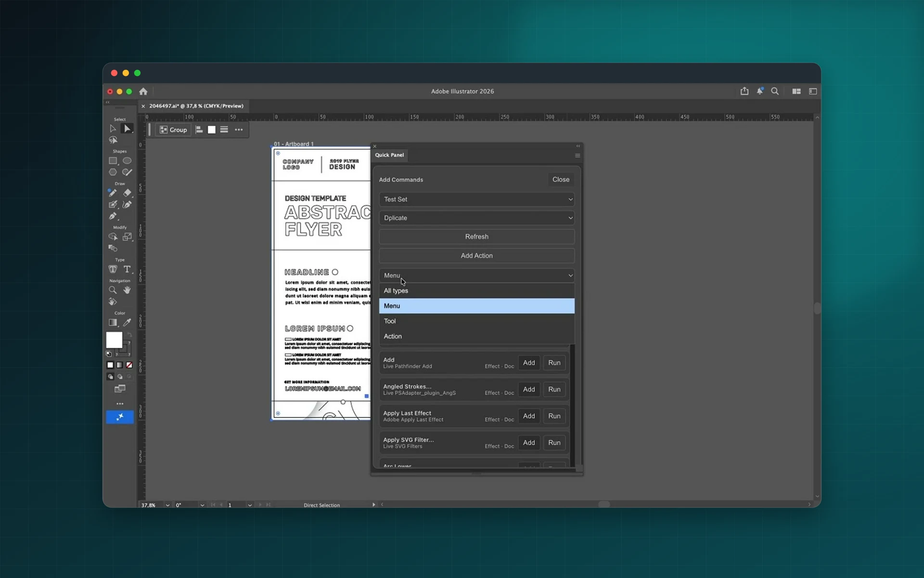Select the Touch Type tool
This screenshot has height=578, width=924.
113,269
